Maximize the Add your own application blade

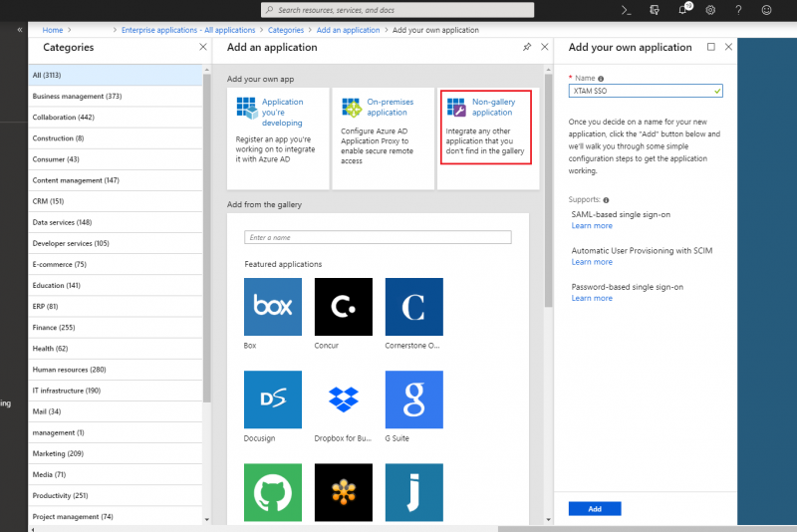tap(710, 47)
